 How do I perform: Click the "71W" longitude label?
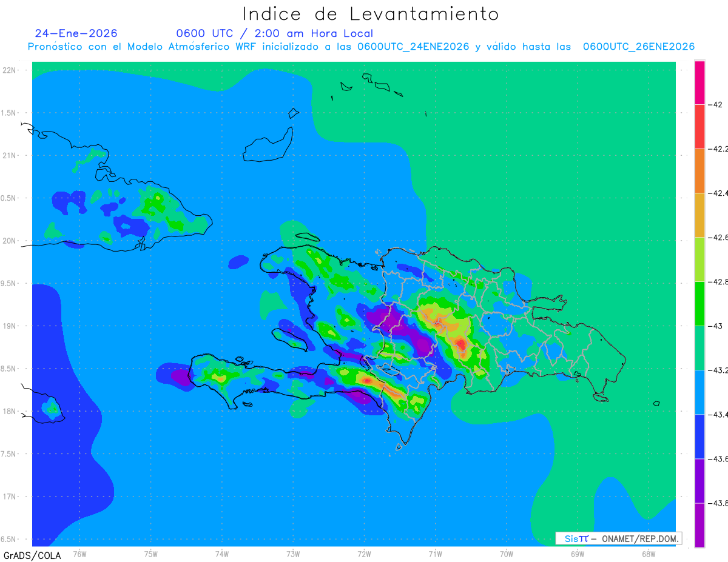click(435, 554)
